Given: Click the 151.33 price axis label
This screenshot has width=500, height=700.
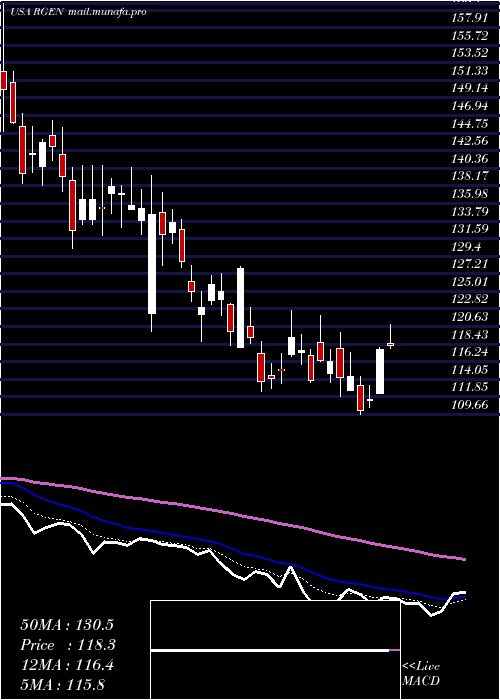Looking at the screenshot, I should 469,71.
